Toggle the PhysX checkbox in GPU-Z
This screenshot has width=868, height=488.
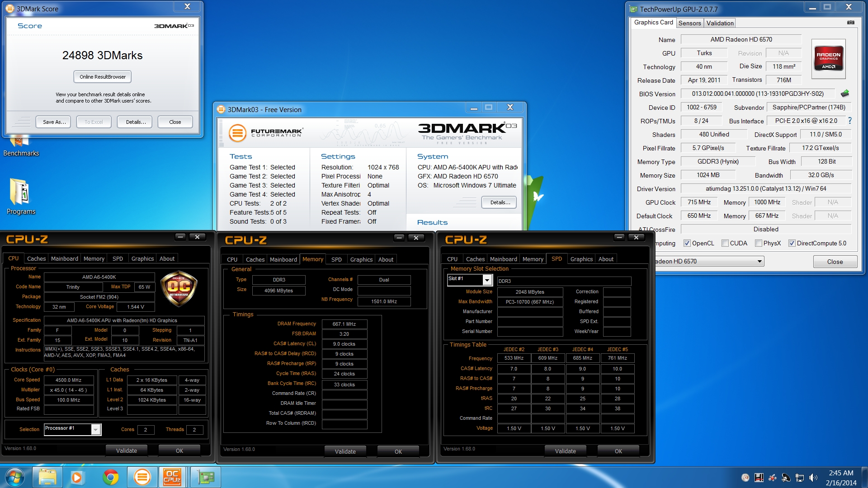pyautogui.click(x=759, y=243)
